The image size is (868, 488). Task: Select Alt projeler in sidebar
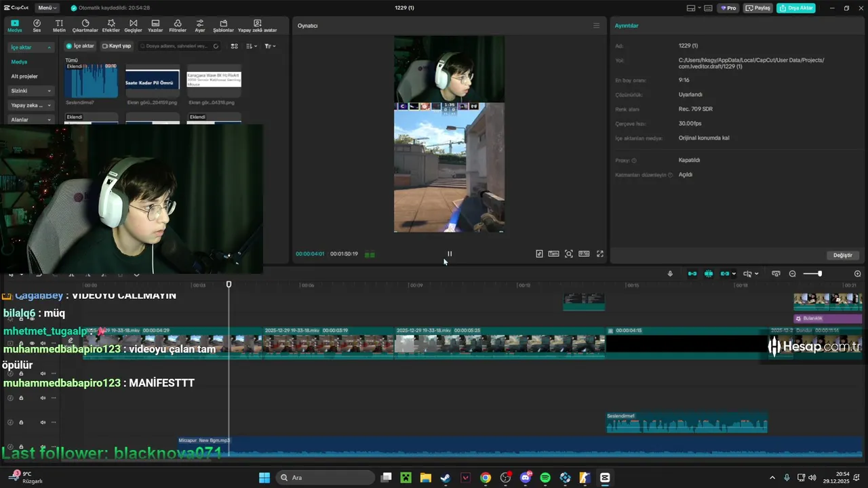24,77
